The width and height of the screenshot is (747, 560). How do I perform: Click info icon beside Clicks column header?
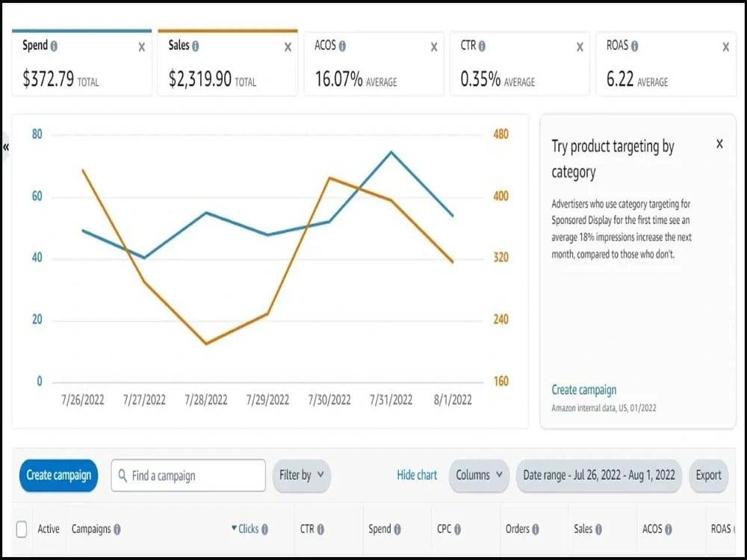point(265,529)
